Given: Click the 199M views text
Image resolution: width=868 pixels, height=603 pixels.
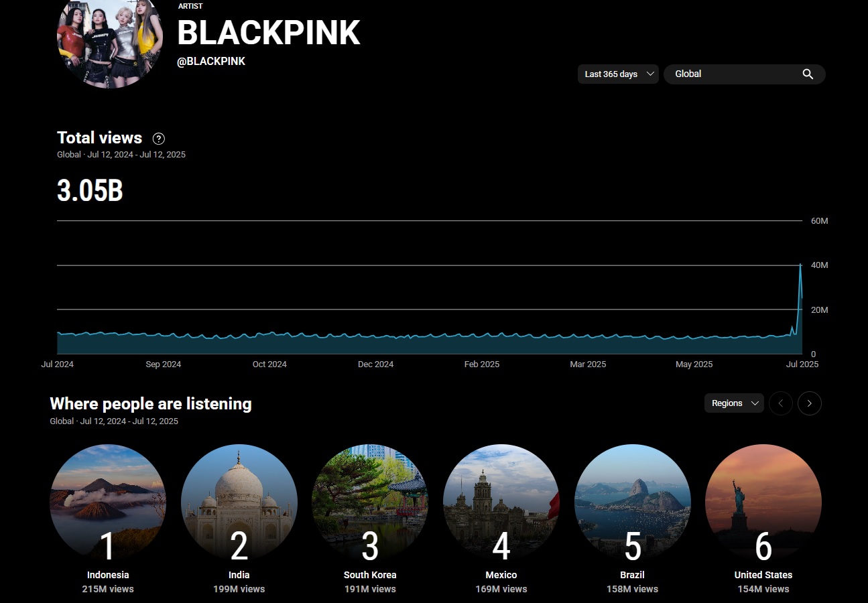Looking at the screenshot, I should [x=239, y=589].
